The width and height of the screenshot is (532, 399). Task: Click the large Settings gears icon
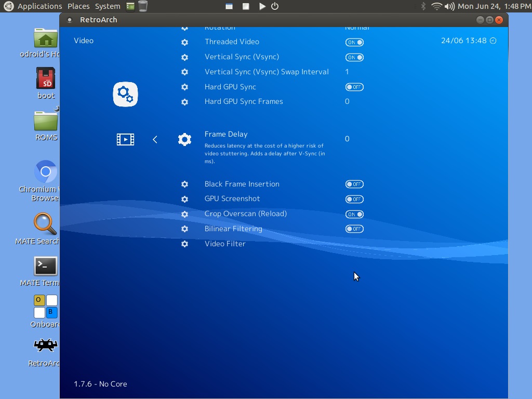pos(125,95)
